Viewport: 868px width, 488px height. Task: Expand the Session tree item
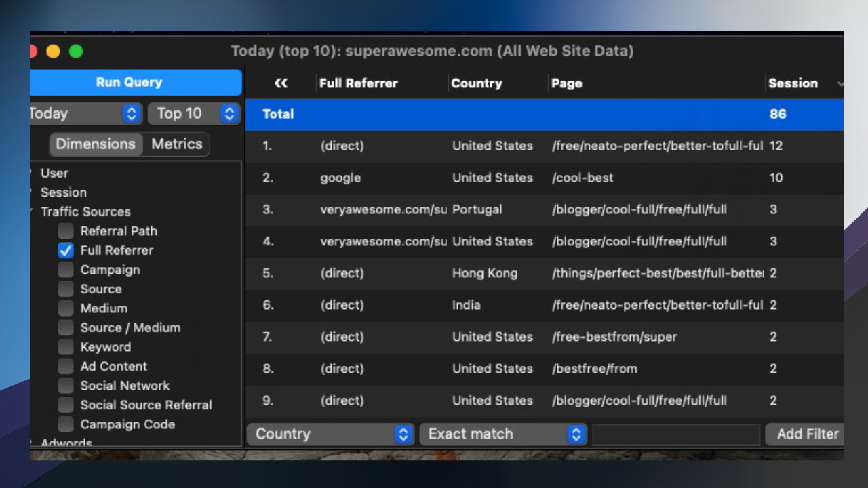31,192
